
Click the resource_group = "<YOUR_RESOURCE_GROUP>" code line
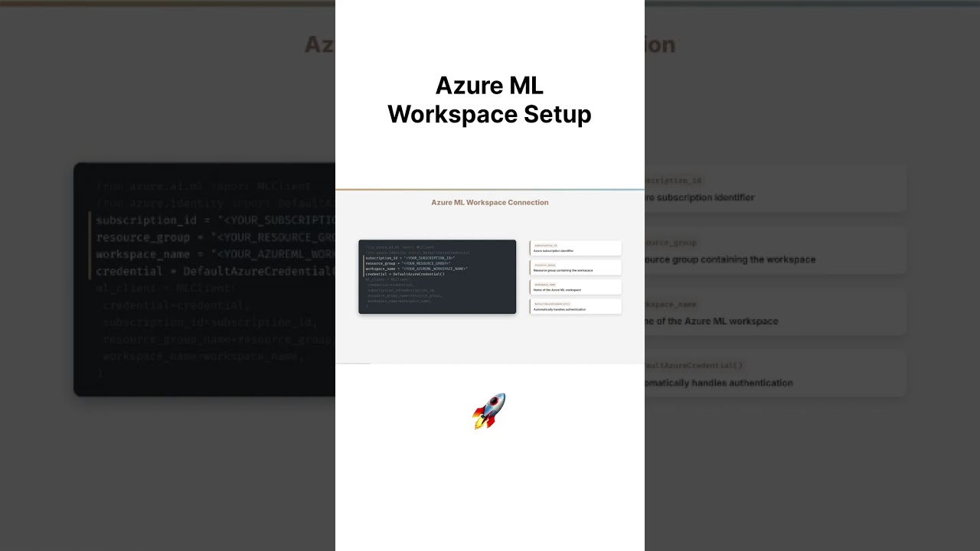pyautogui.click(x=408, y=263)
